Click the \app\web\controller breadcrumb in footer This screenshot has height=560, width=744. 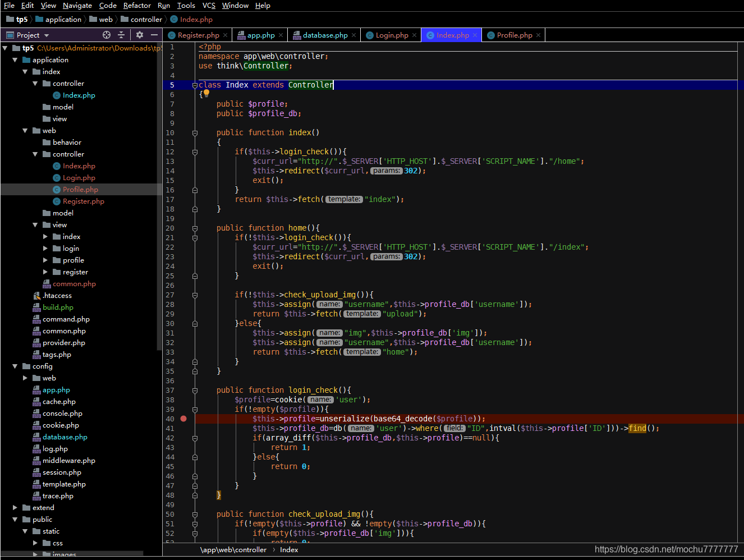(x=233, y=550)
